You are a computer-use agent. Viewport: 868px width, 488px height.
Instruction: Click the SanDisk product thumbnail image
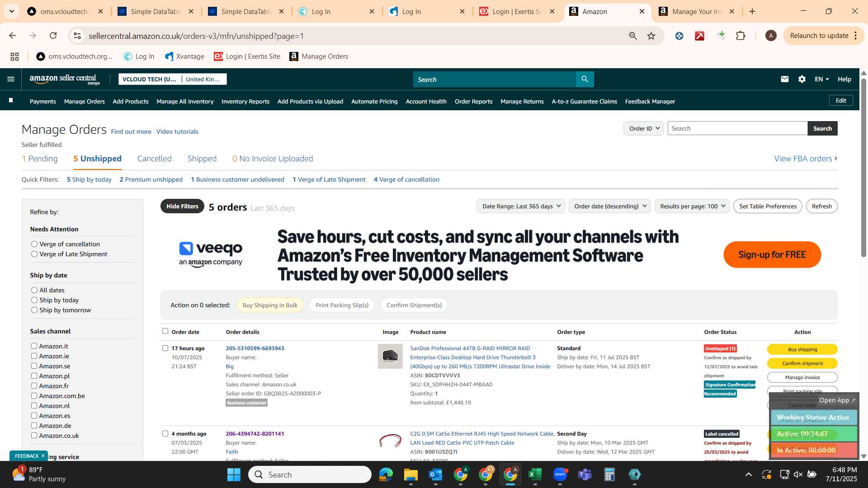click(x=390, y=356)
